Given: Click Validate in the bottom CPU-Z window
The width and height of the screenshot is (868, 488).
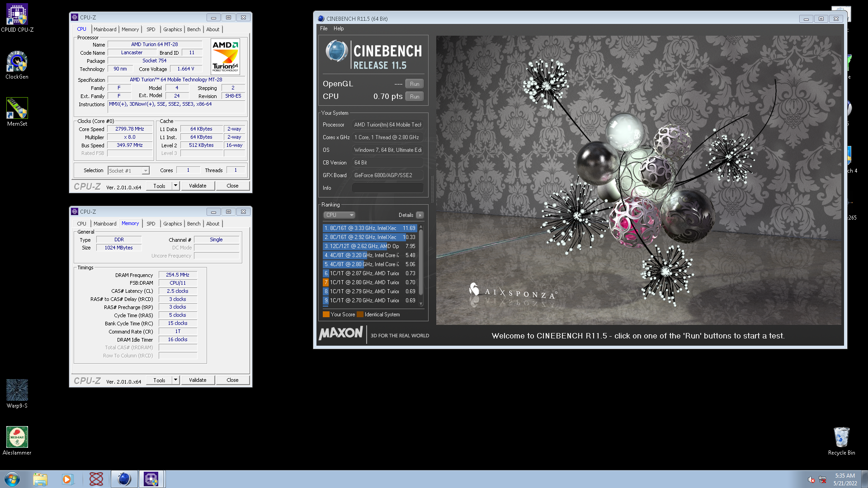Looking at the screenshot, I should pos(198,380).
